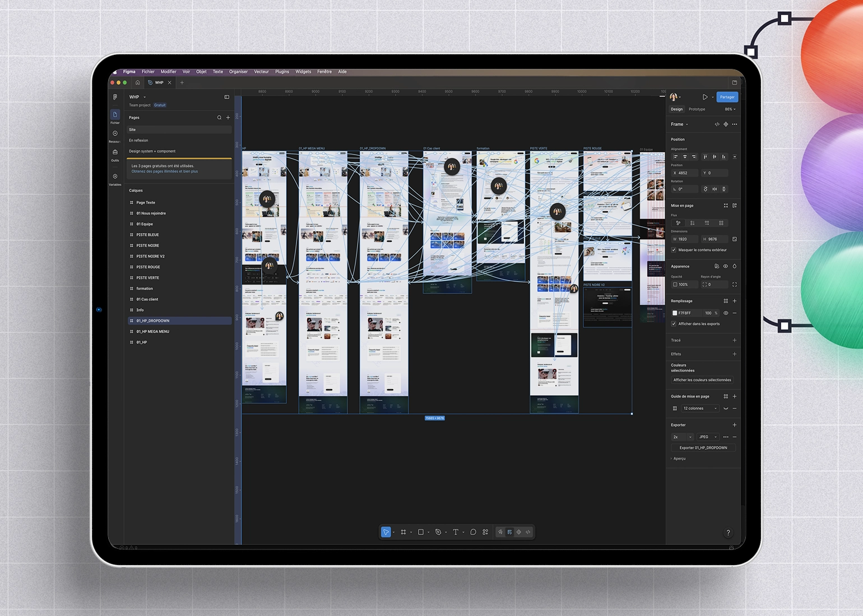Open the 86% zoom dropdown
The width and height of the screenshot is (863, 616).
coord(730,109)
